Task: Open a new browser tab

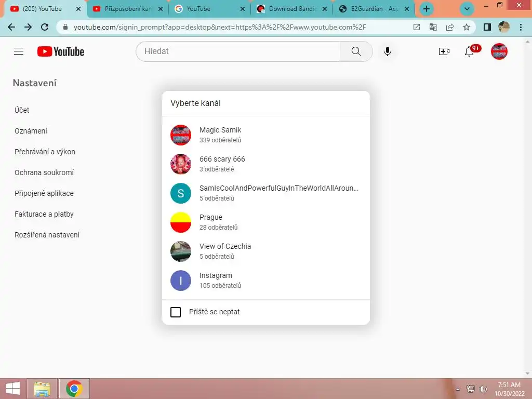Action: [426, 9]
